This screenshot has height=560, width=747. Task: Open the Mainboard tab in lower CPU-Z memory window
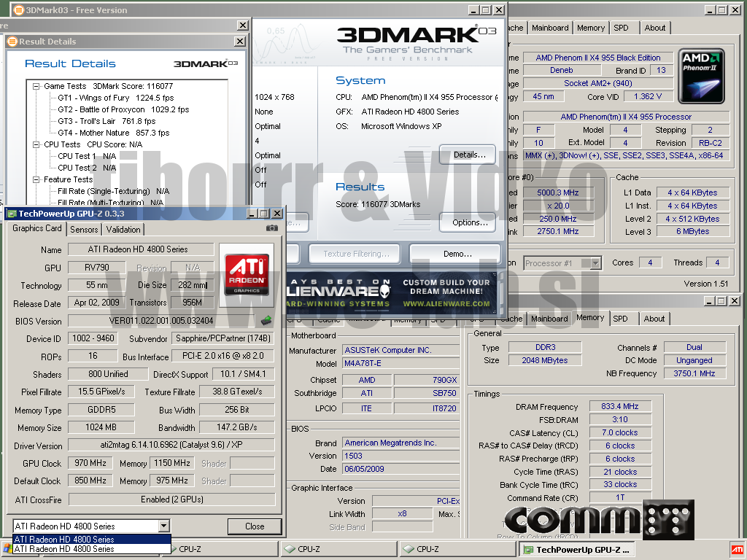pos(549,319)
